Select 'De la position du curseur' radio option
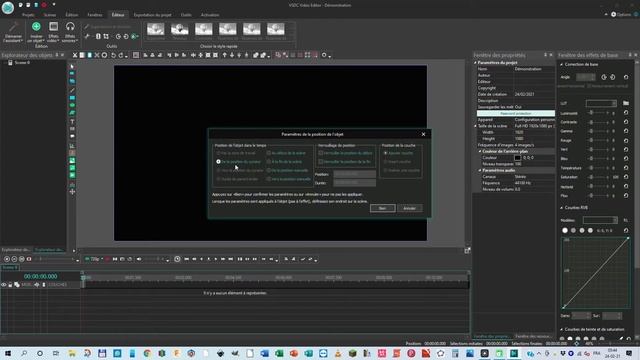This screenshot has width=640, height=360. [218, 162]
